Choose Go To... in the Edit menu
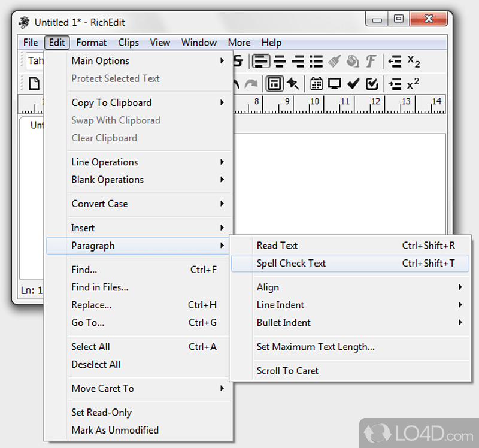 (138, 323)
